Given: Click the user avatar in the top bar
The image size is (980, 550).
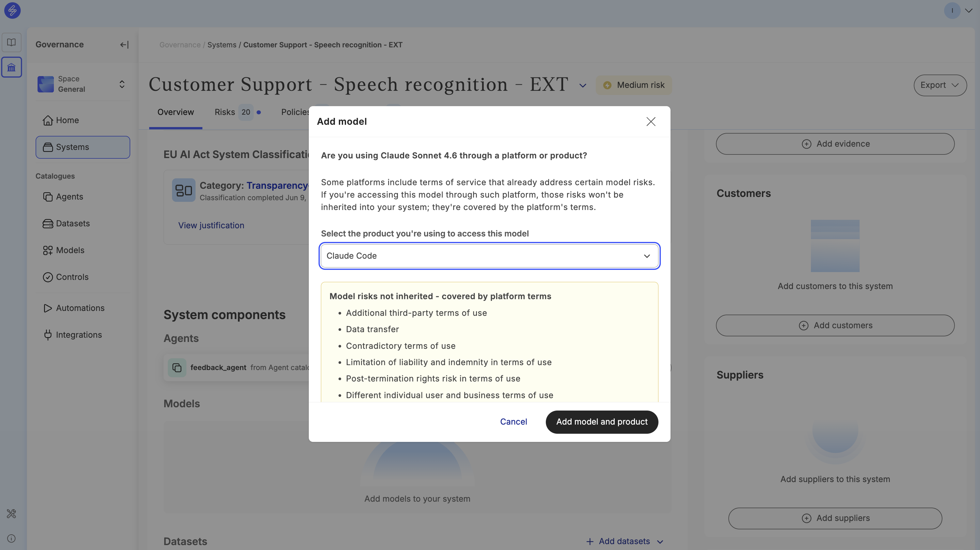Looking at the screenshot, I should pyautogui.click(x=952, y=10).
